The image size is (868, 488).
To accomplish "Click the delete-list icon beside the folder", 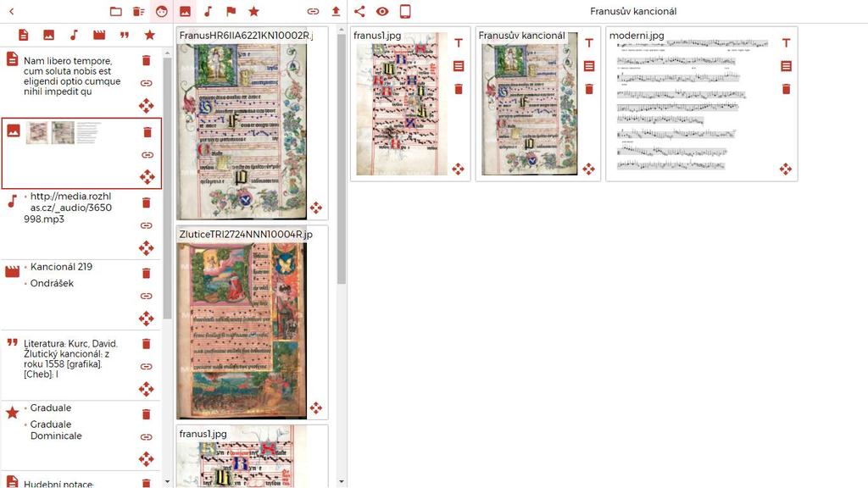I will point(138,11).
